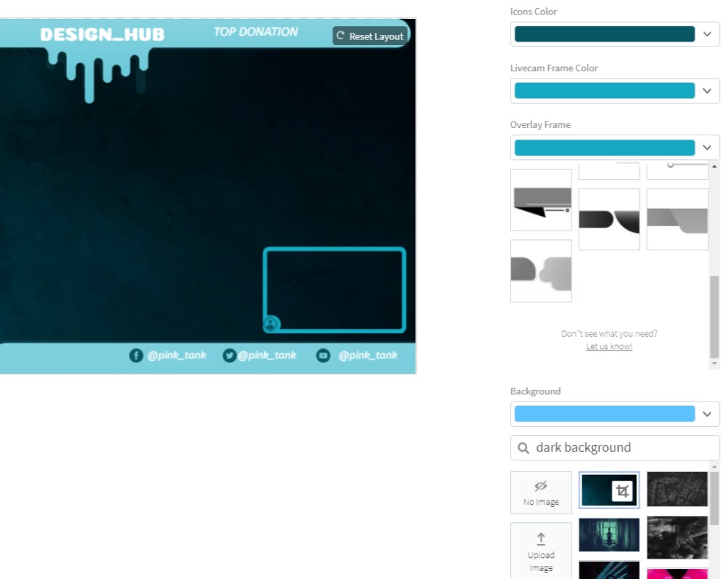
Task: Click the user avatar icon on livecam frame
Action: pyautogui.click(x=271, y=324)
